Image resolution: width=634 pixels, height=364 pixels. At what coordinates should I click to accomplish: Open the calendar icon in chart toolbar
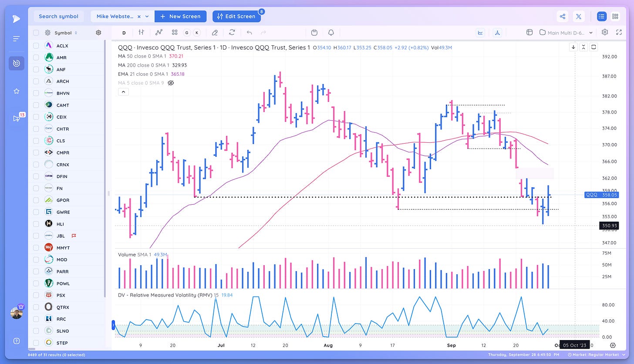pos(315,32)
